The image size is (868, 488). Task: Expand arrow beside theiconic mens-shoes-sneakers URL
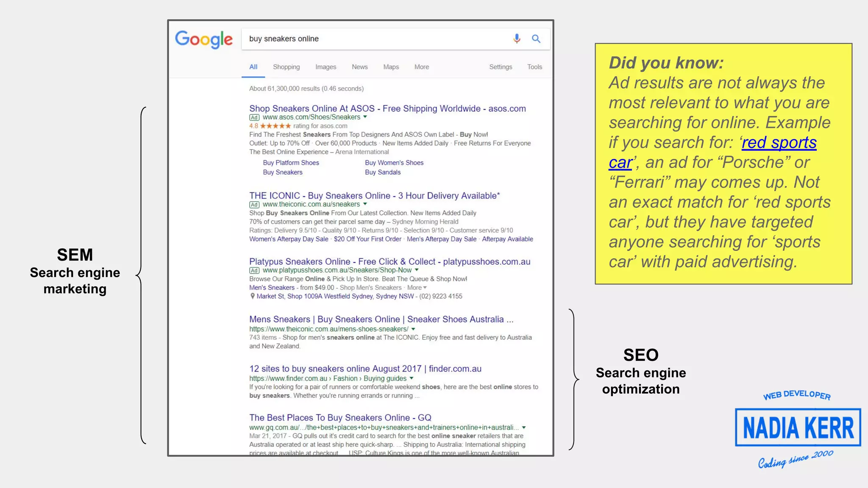coord(413,329)
